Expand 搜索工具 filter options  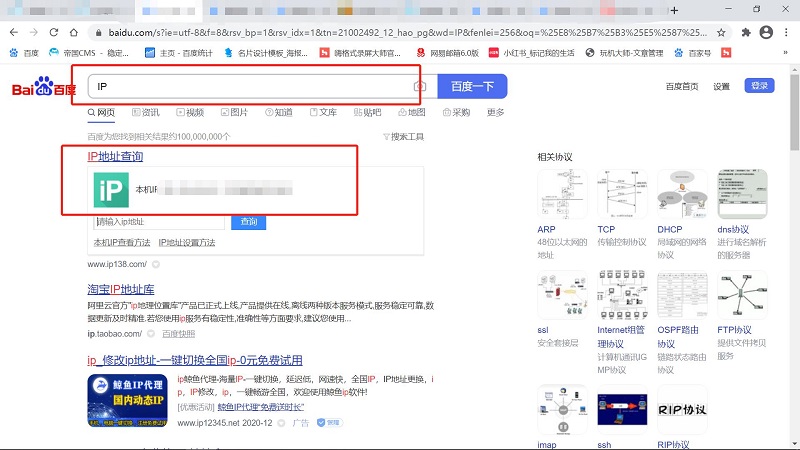tap(404, 136)
